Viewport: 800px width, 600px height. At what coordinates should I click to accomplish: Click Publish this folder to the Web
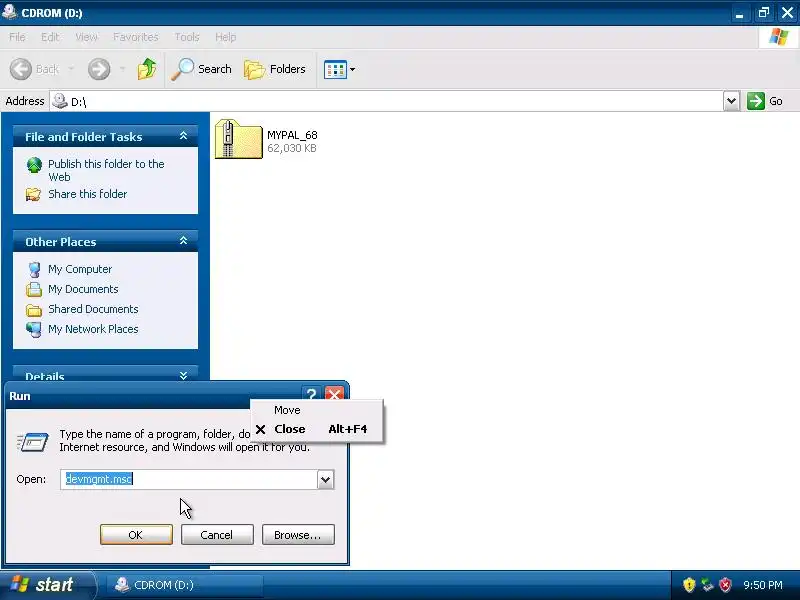tap(106, 170)
